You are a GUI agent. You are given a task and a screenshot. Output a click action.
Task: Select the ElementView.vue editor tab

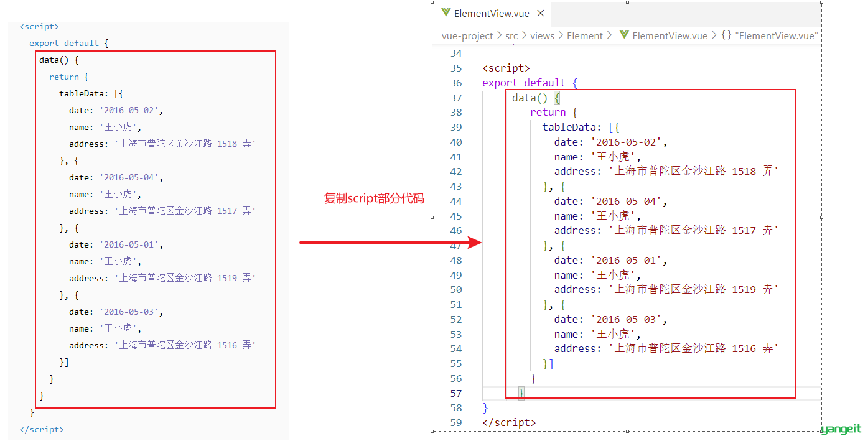(493, 13)
